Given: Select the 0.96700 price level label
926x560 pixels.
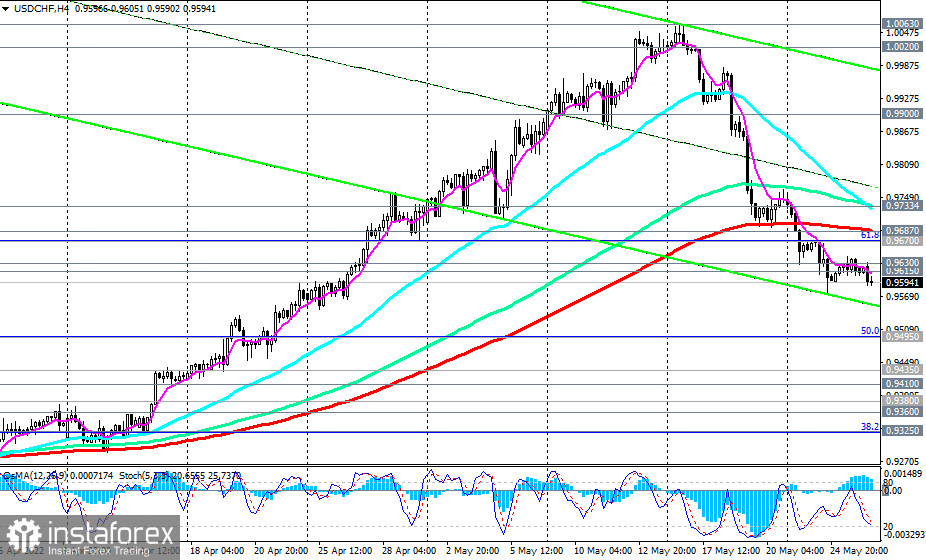Looking at the screenshot, I should [x=902, y=240].
